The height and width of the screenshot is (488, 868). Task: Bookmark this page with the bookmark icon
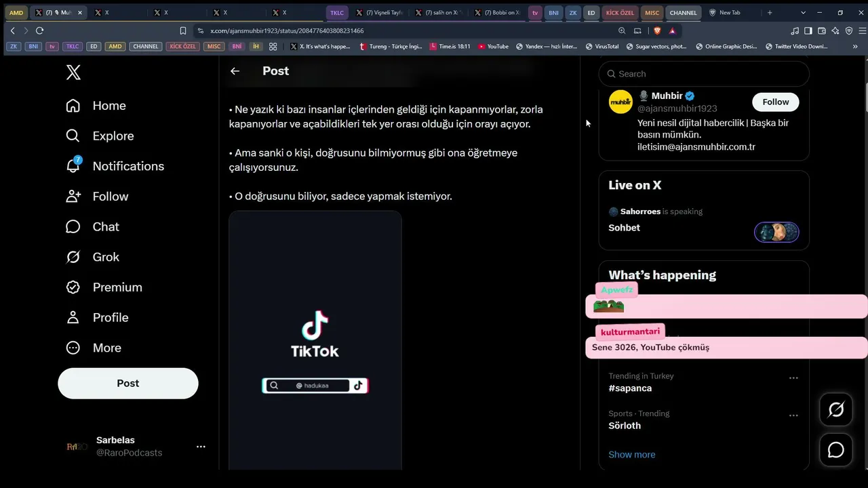tap(183, 30)
